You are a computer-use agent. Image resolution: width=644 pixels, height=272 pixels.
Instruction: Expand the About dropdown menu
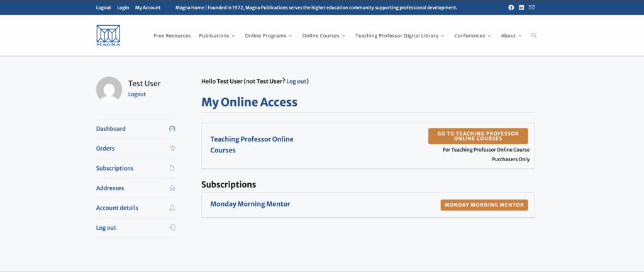[x=511, y=36]
